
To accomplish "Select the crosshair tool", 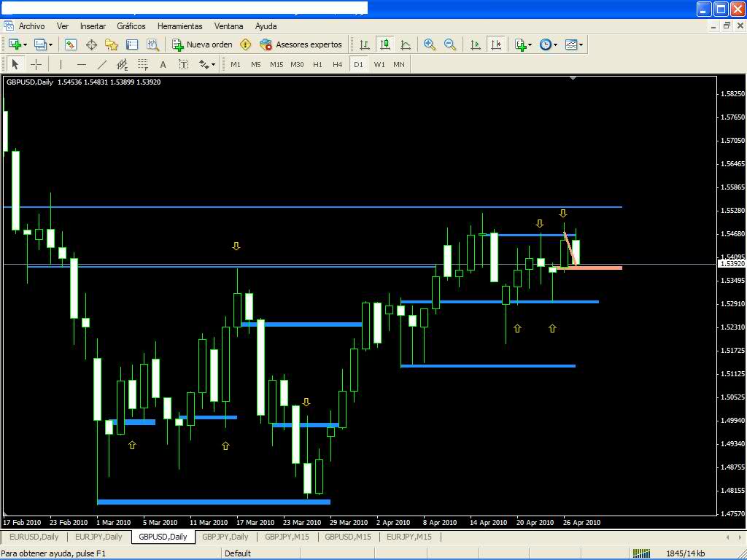I will pyautogui.click(x=36, y=64).
